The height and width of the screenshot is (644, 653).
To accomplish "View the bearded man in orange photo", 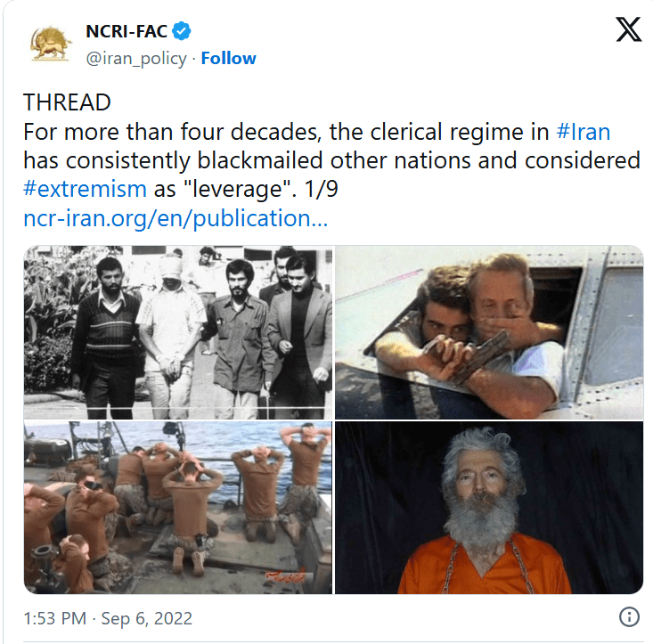I will coord(489,508).
